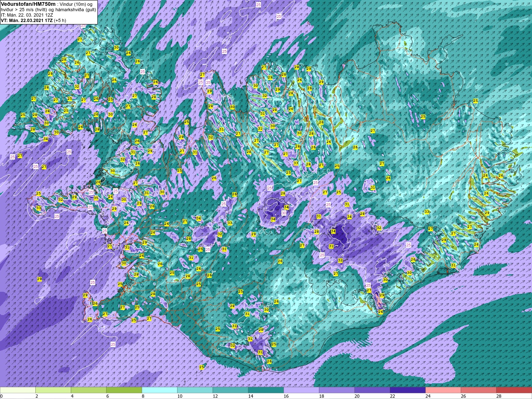The height and width of the screenshot is (399, 532).
Task: Click the "IT: Mán. 22. 03. 2021 12Z" line
Action: click(27, 15)
